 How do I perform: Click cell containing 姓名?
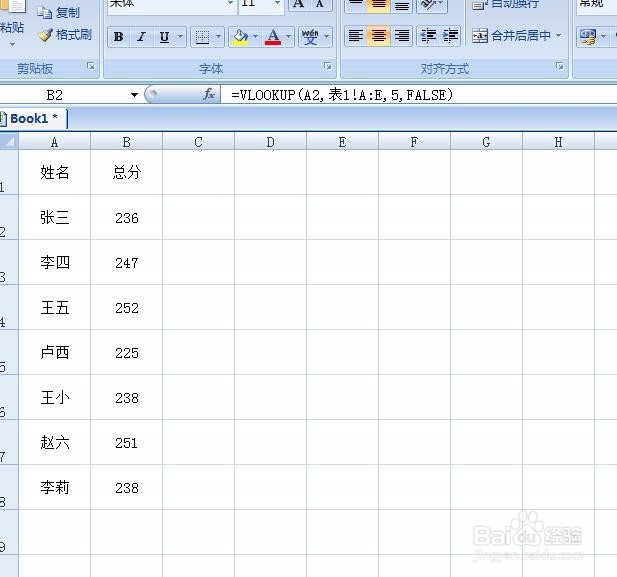55,172
